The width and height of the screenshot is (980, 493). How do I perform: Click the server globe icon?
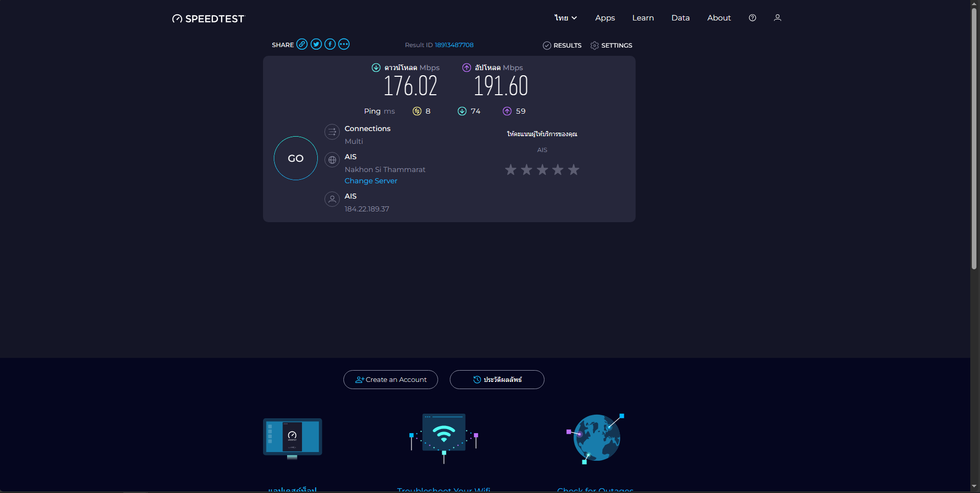tap(332, 160)
